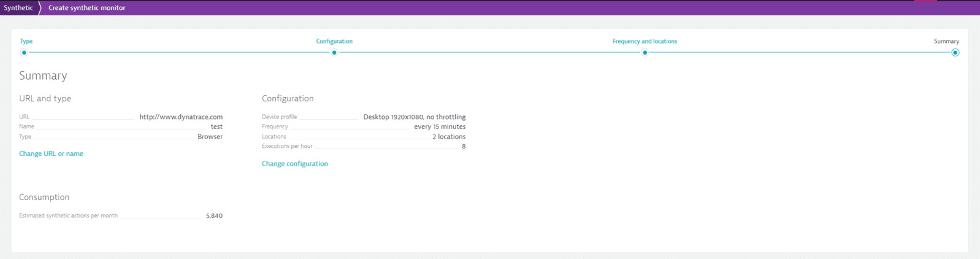The image size is (980, 259).
Task: Click the Configuration step circle marker
Action: click(x=334, y=53)
